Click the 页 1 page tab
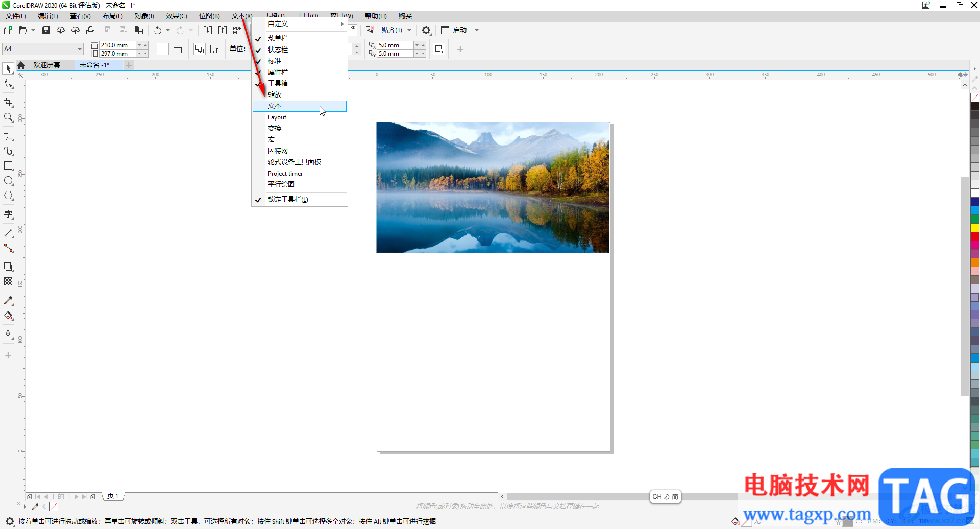This screenshot has width=980, height=529. (113, 496)
